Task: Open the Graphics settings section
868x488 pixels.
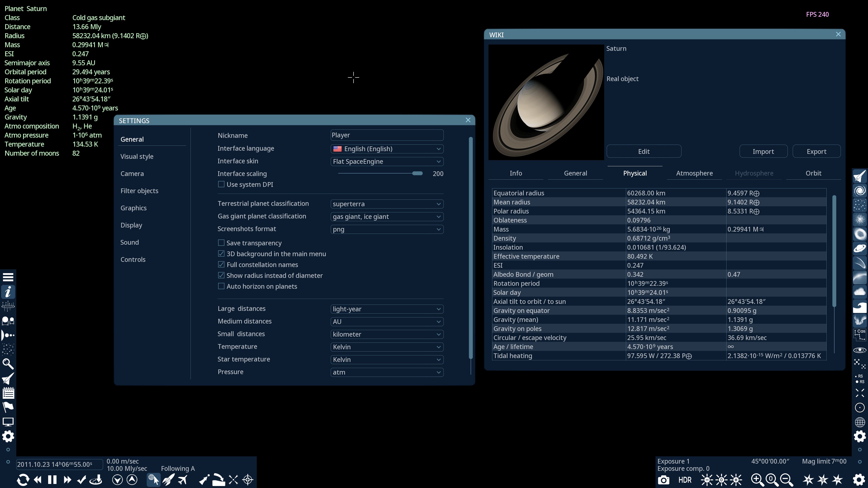Action: (x=133, y=208)
